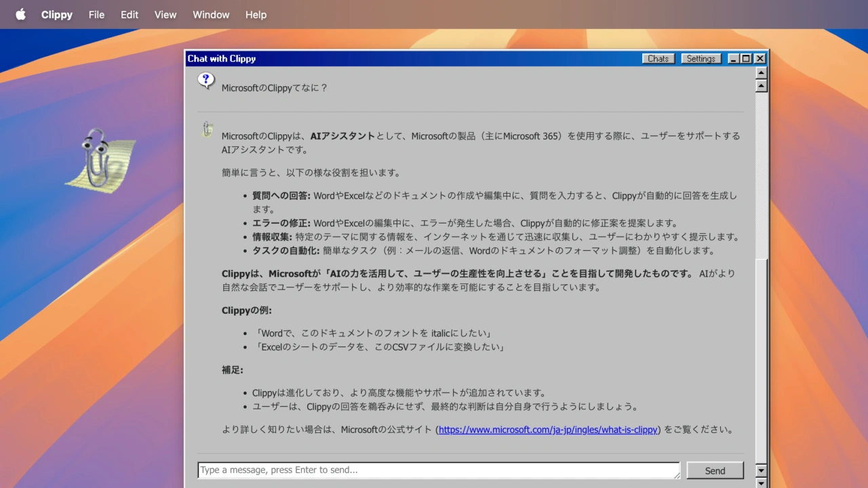
Task: Focus the 'Type a message' input field
Action: [438, 470]
